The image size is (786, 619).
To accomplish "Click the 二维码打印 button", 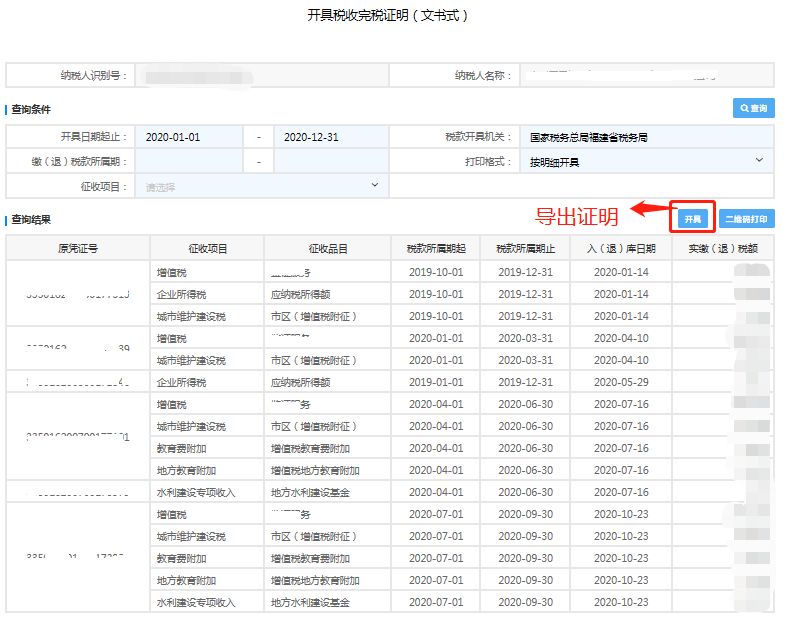I will pos(746,218).
